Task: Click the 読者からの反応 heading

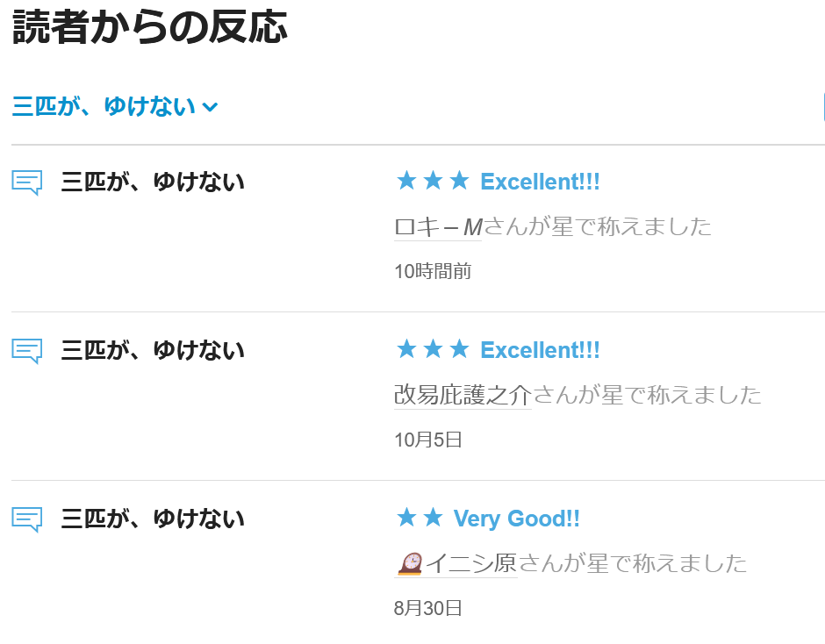Action: point(150,29)
